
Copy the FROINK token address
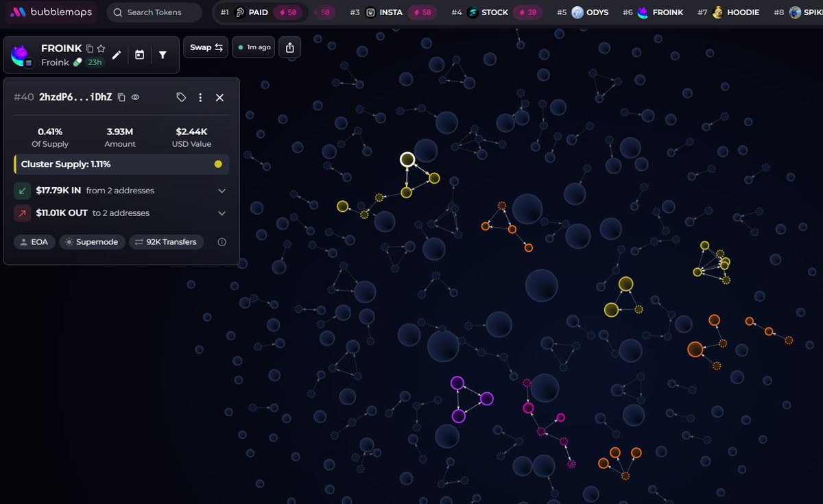(x=89, y=49)
